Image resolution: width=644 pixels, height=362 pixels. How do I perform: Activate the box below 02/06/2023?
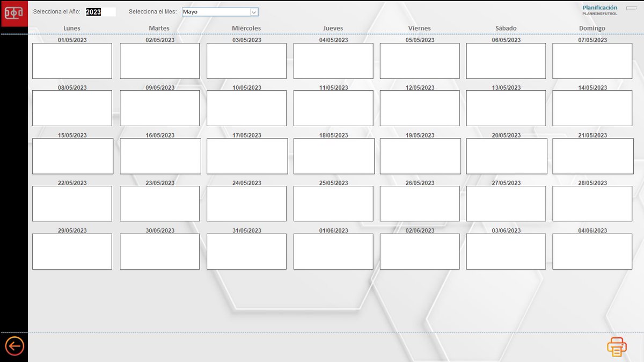tap(420, 251)
